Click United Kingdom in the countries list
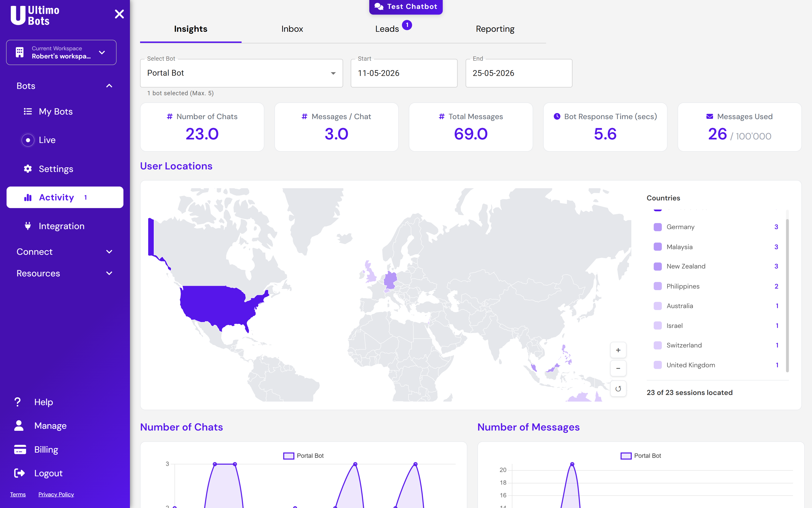The width and height of the screenshot is (812, 508). click(x=716, y=365)
